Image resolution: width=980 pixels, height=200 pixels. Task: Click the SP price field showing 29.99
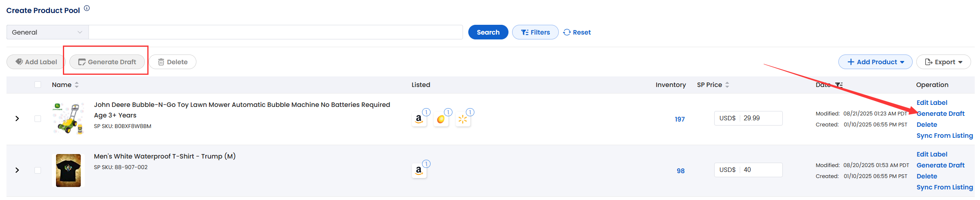pyautogui.click(x=748, y=118)
